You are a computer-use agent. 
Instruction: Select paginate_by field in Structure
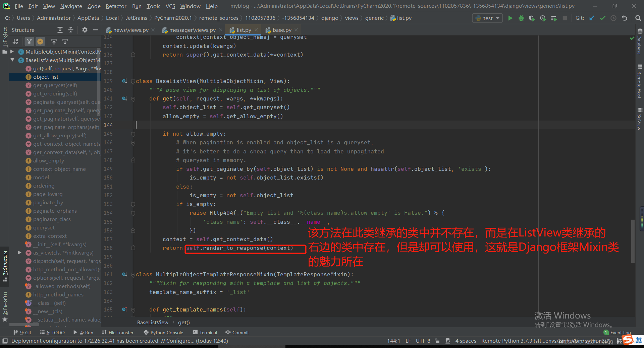coord(48,202)
